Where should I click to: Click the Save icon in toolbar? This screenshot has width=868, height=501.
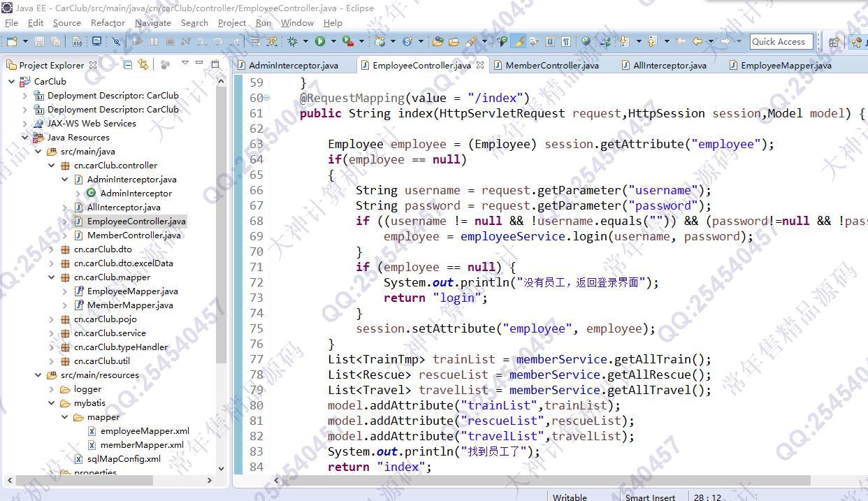coord(39,41)
